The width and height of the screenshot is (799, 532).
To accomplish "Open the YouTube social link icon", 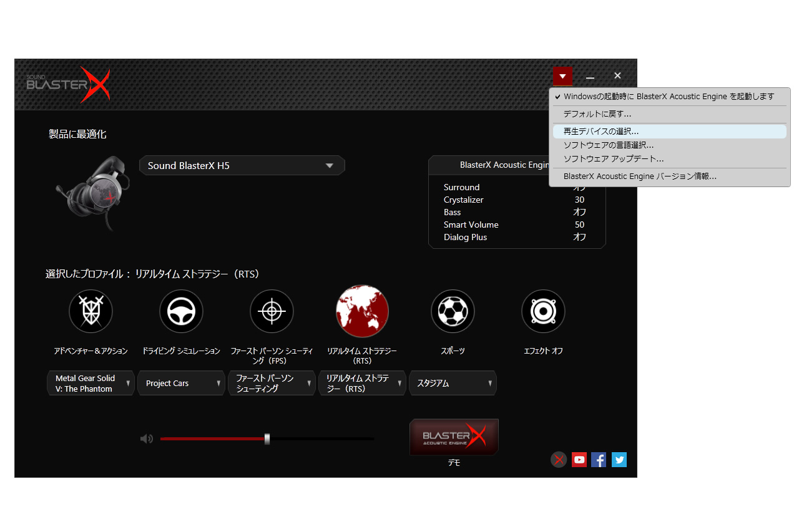I will 579,460.
